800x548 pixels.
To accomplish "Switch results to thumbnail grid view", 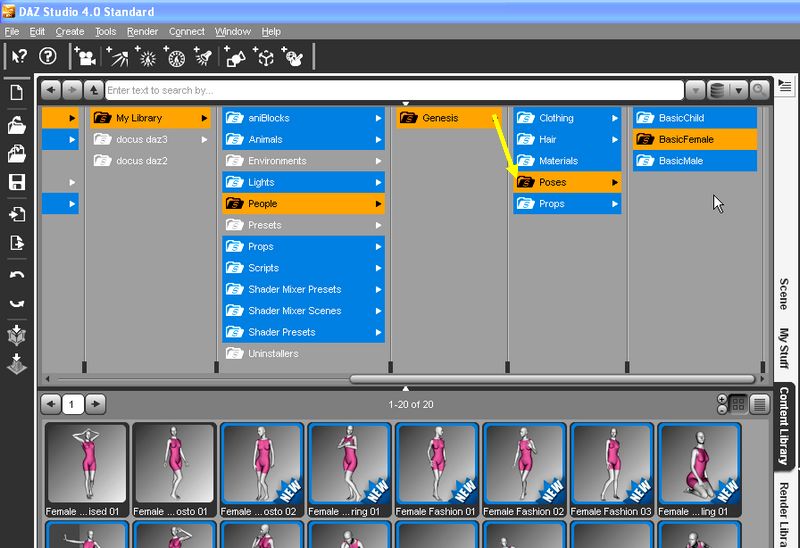I will [738, 404].
